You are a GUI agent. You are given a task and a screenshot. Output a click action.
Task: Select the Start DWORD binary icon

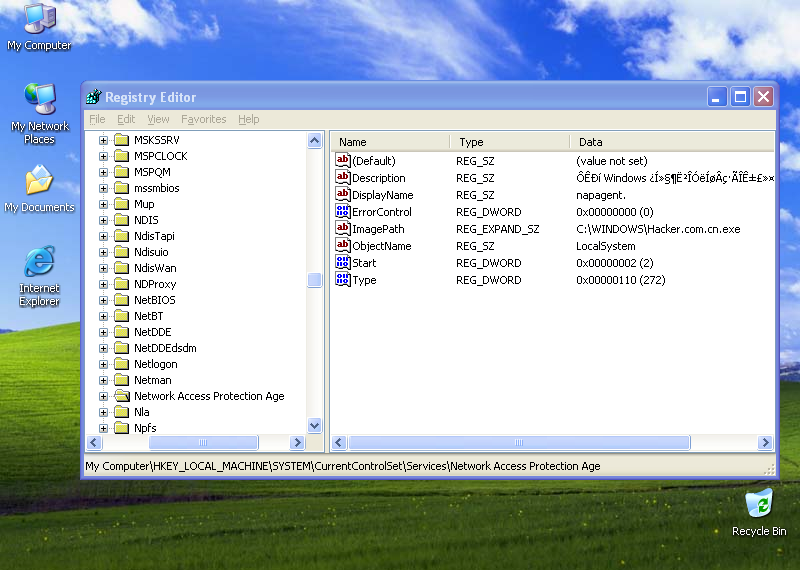point(342,262)
